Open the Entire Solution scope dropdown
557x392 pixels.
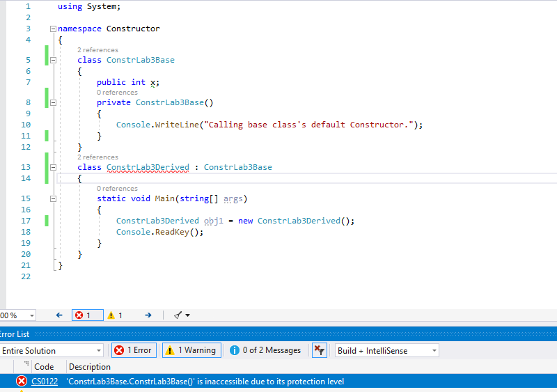point(52,351)
